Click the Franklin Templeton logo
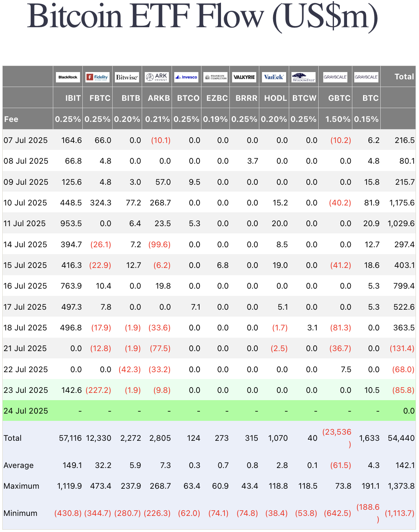 pyautogui.click(x=216, y=77)
